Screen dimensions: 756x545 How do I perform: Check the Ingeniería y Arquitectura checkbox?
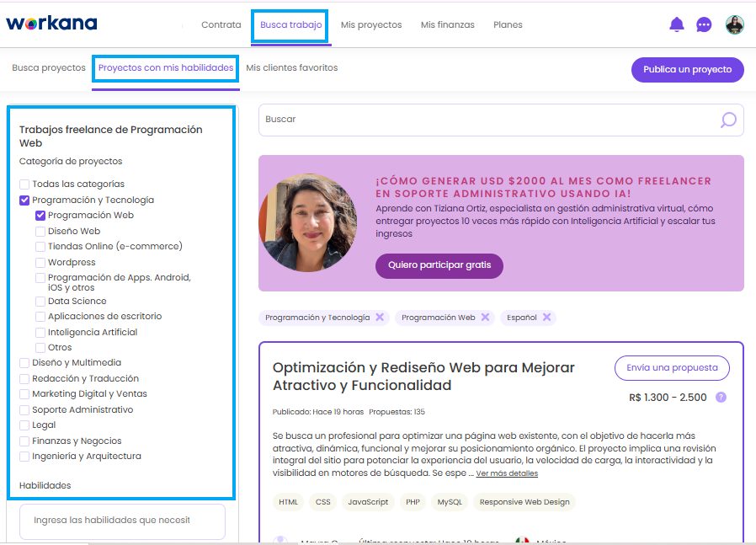pyautogui.click(x=24, y=457)
